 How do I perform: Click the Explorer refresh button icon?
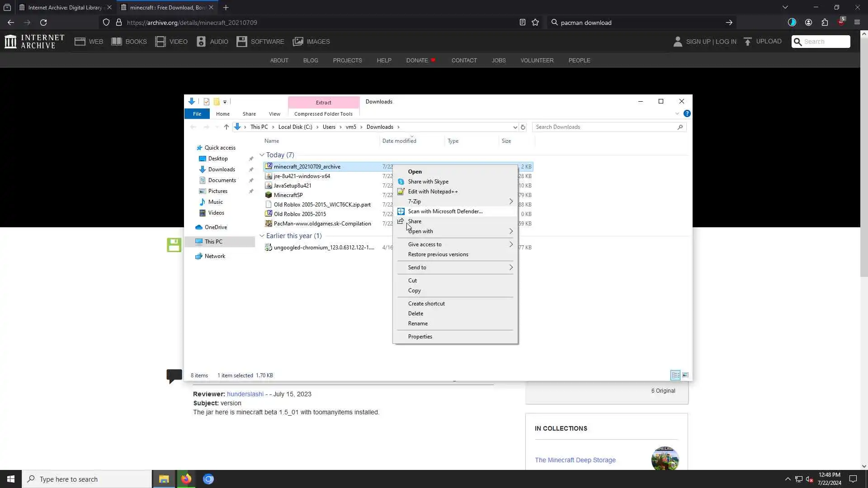pos(523,127)
